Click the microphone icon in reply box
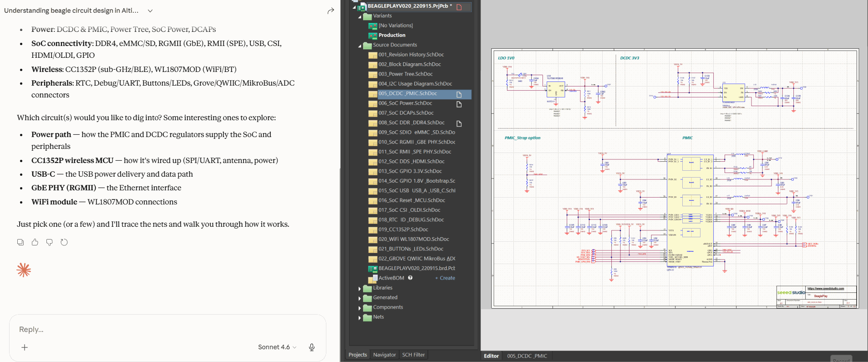The width and height of the screenshot is (868, 362). tap(312, 347)
